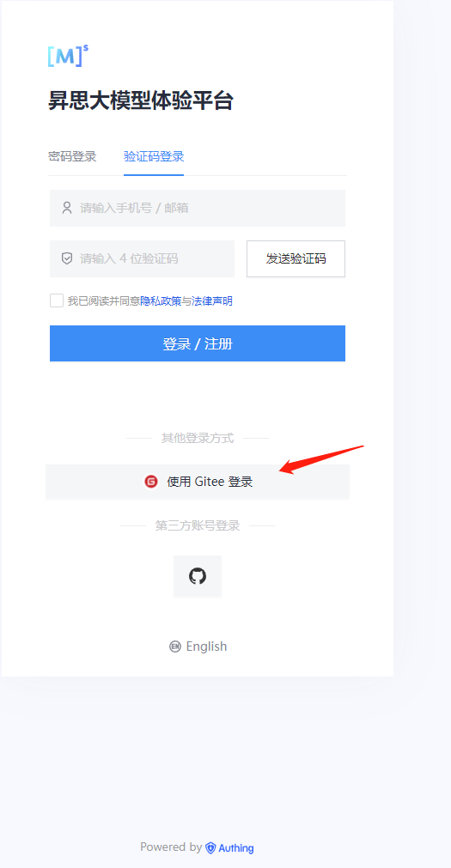Click the blue 登录 / 注册 button
451x868 pixels.
coord(198,343)
